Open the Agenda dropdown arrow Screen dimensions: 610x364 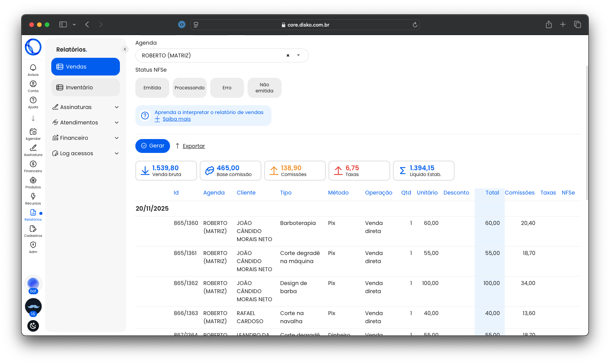tap(298, 55)
